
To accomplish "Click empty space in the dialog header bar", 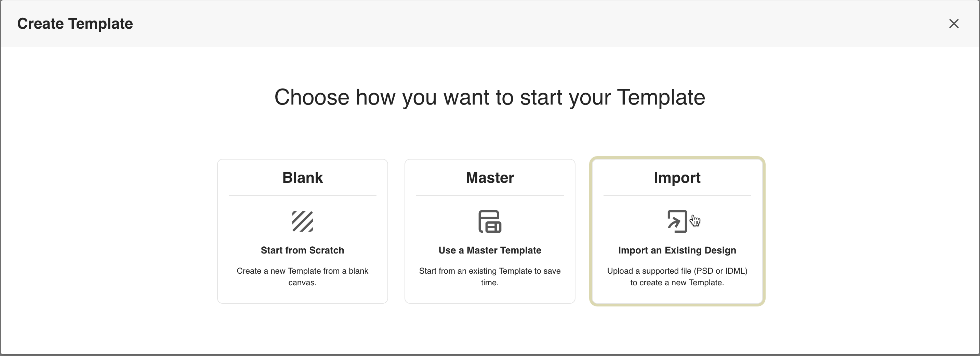I will 494,24.
